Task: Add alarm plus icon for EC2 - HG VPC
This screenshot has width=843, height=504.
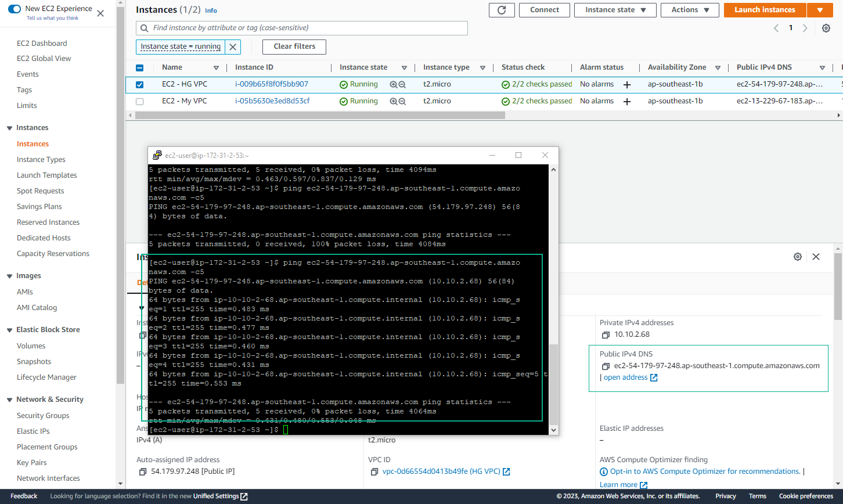Action: [x=627, y=85]
